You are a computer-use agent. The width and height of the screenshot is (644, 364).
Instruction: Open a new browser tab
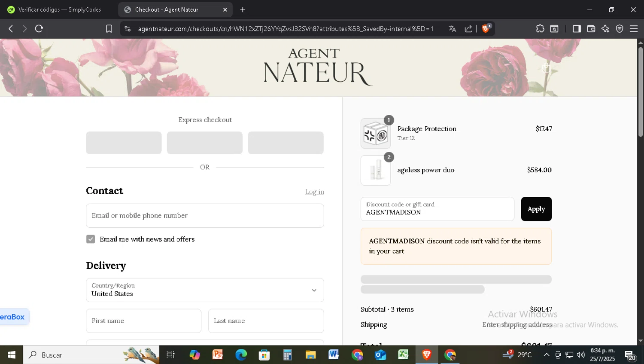tap(243, 9)
